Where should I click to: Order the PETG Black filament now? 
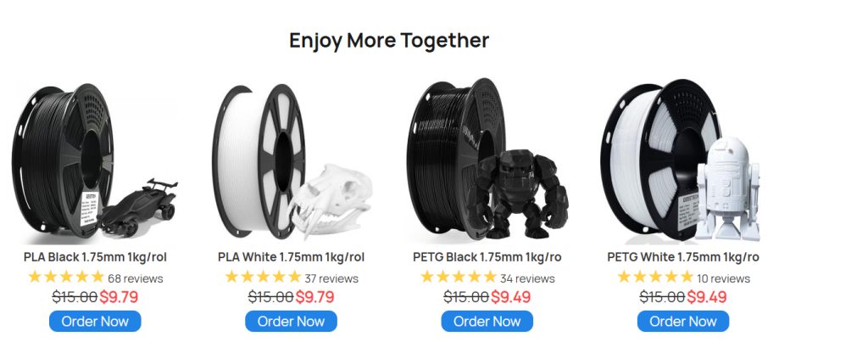click(x=487, y=321)
